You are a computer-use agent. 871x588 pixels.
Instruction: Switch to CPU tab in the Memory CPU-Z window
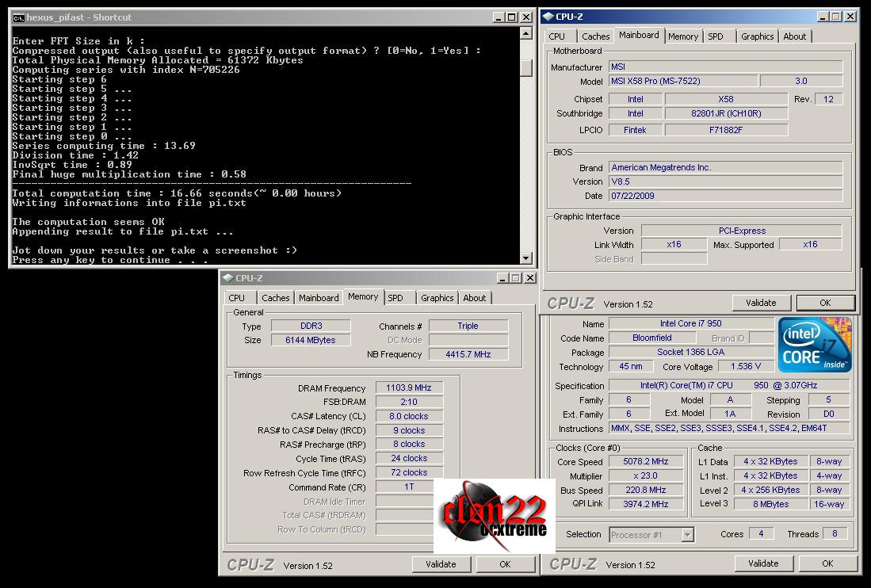point(237,298)
